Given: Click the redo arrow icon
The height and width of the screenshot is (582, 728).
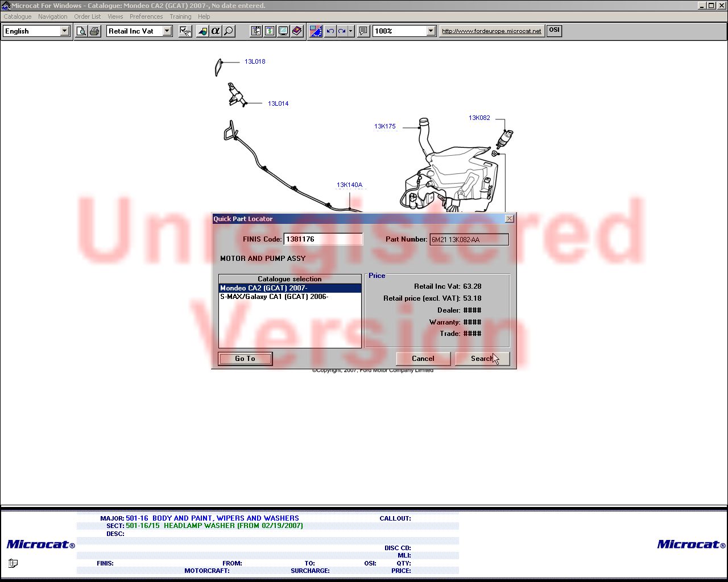Looking at the screenshot, I should coord(341,31).
